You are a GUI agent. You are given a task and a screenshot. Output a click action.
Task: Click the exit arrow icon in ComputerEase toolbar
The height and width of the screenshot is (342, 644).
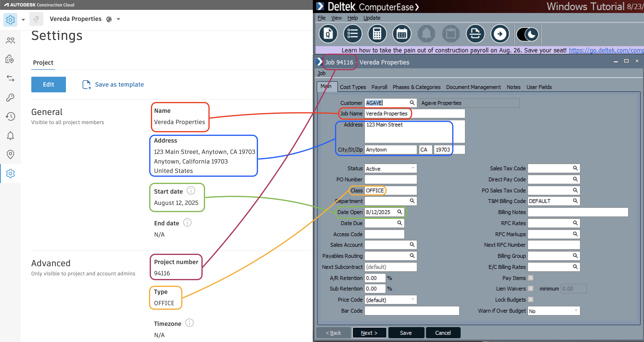click(x=500, y=34)
